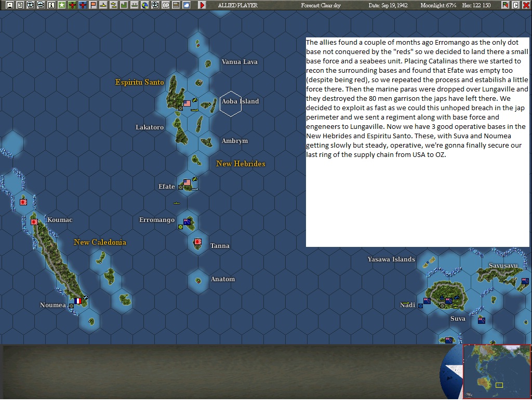Select the task force between Efate and Erromango
The width and height of the screenshot is (532, 407).
177,203
